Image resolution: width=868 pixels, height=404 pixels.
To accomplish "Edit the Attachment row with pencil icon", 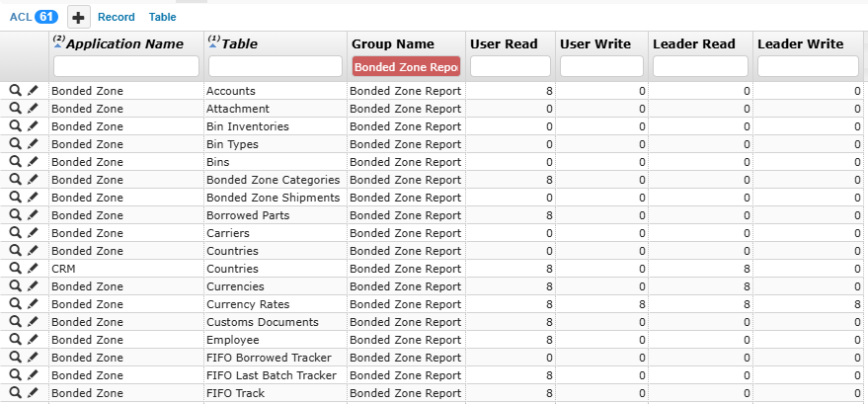I will pyautogui.click(x=33, y=109).
